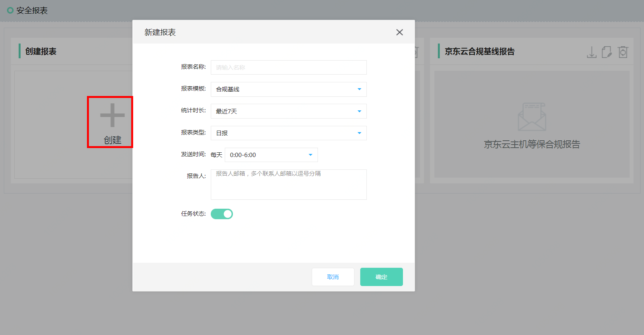Click the 京东云主机等保合规报告 text
This screenshot has width=644, height=335.
tap(532, 145)
